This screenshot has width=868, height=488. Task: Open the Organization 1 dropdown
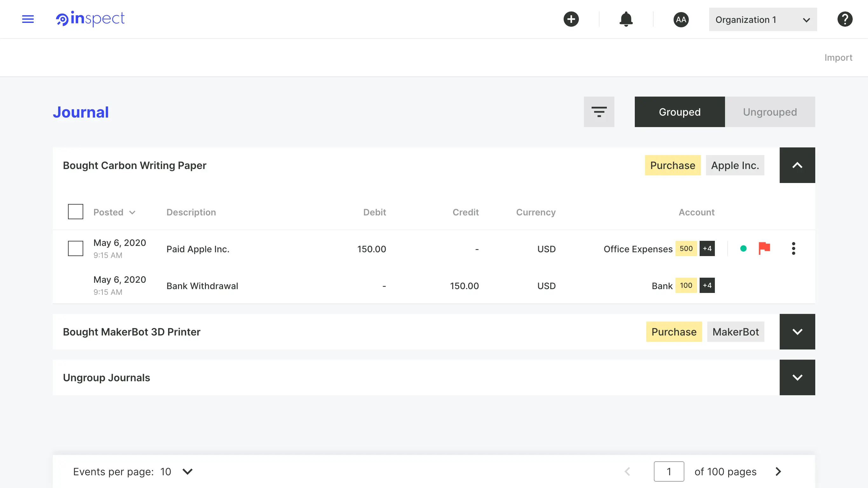(763, 20)
